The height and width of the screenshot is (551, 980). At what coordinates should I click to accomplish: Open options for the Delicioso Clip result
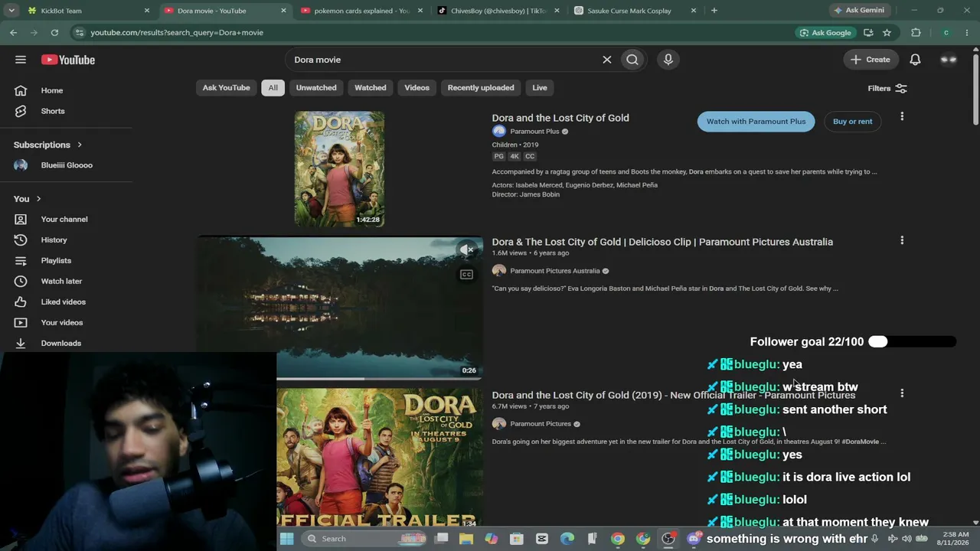coord(902,240)
